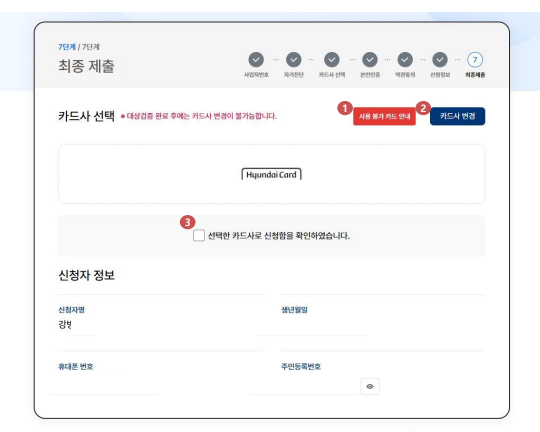The height and width of the screenshot is (432, 540).
Task: Click the 자가진단 completed step icon
Action: [293, 60]
